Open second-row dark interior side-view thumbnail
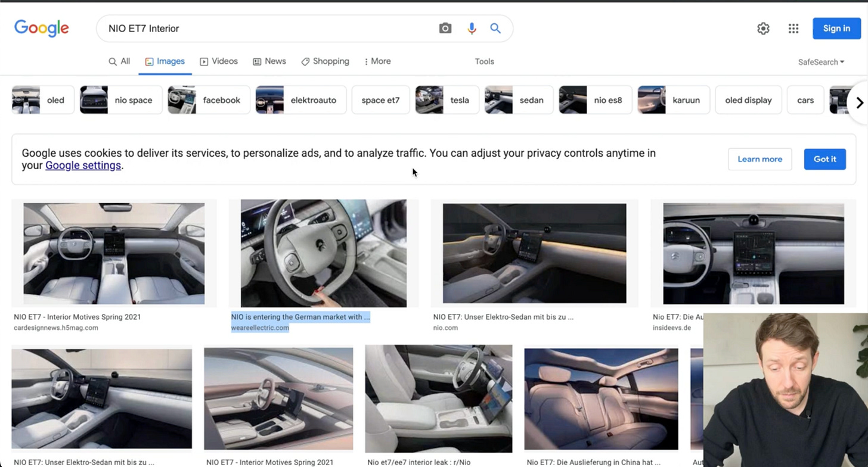This screenshot has height=467, width=868. tap(102, 398)
